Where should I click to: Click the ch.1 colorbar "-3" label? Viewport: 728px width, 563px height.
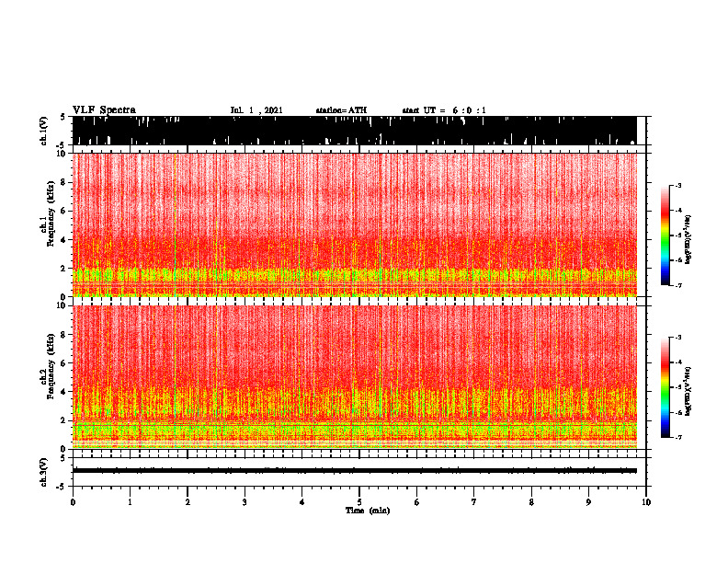coord(678,185)
